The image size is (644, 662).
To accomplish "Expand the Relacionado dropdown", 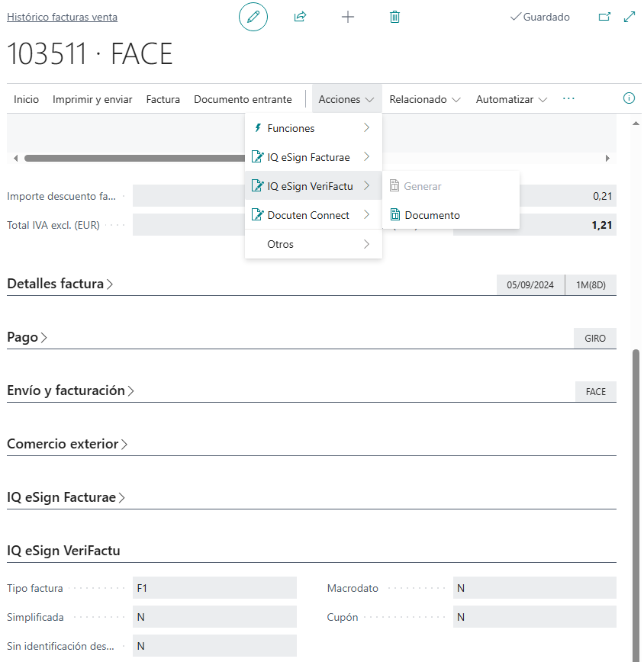I will [425, 99].
